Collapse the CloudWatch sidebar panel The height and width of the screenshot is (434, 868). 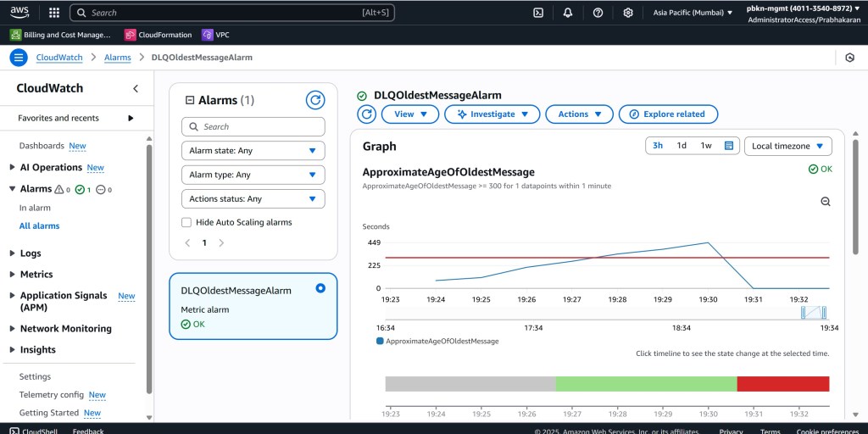(136, 89)
